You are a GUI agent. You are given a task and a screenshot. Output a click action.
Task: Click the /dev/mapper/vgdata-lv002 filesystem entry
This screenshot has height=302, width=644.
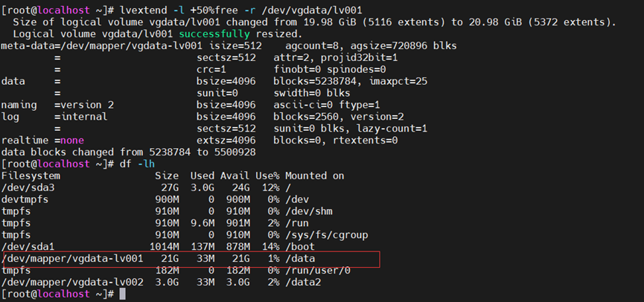[69, 282]
